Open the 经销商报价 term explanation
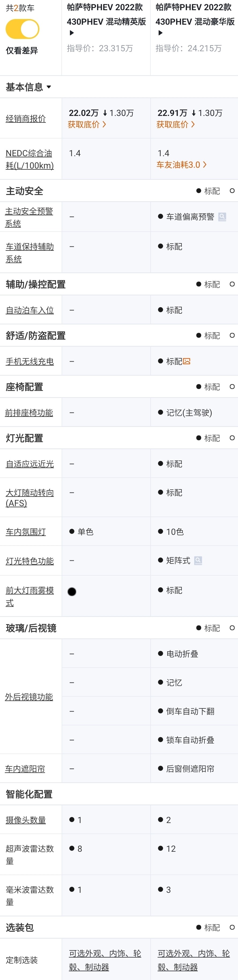The image size is (238, 980). 25,119
